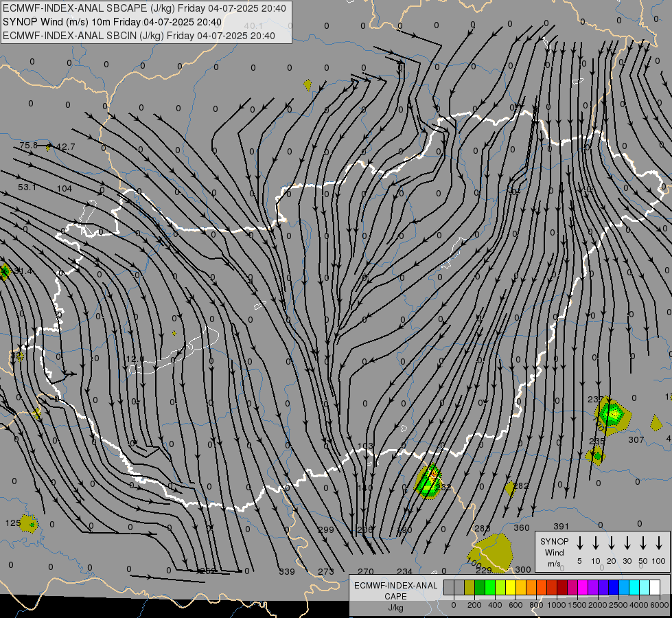Viewport: 672px width, 618px height.
Task: Click the 6000 tick label on CAPE scale
Action: coord(660,605)
